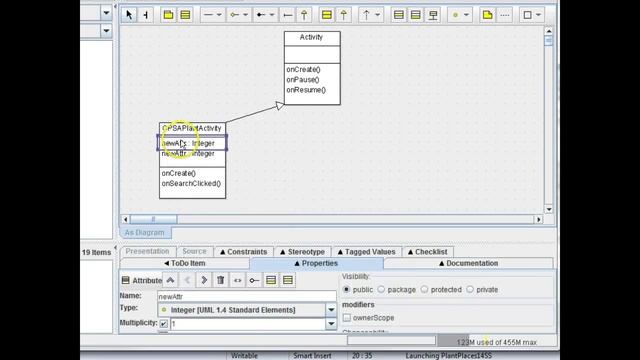This screenshot has height=360, width=640.
Task: Choose the New Class tool
Action: (185, 15)
